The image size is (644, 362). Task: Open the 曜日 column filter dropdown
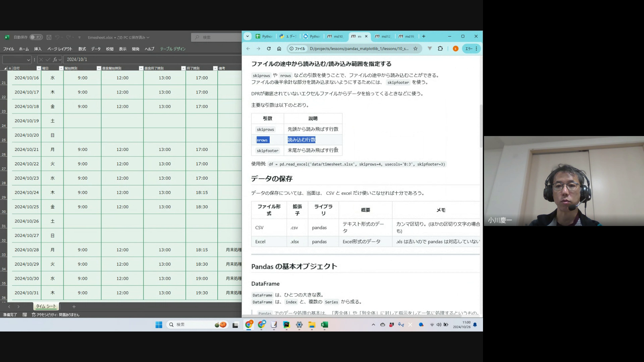(x=61, y=68)
